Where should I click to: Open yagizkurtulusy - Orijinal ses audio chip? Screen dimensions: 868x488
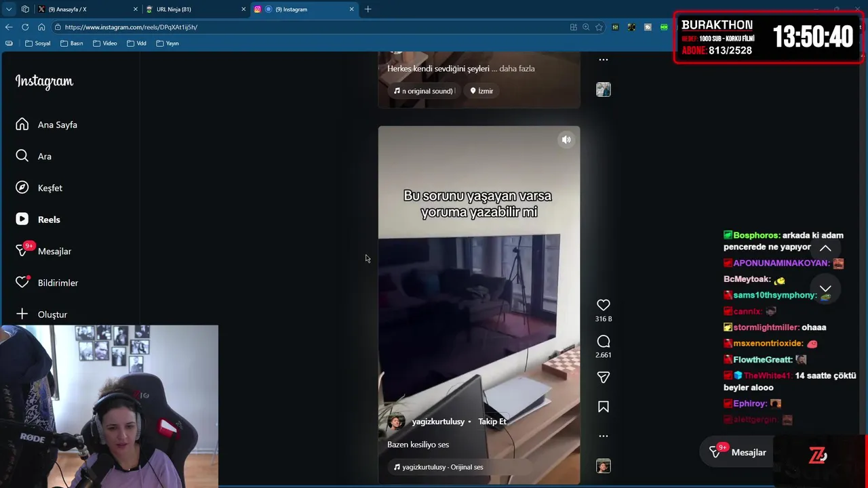tap(439, 467)
